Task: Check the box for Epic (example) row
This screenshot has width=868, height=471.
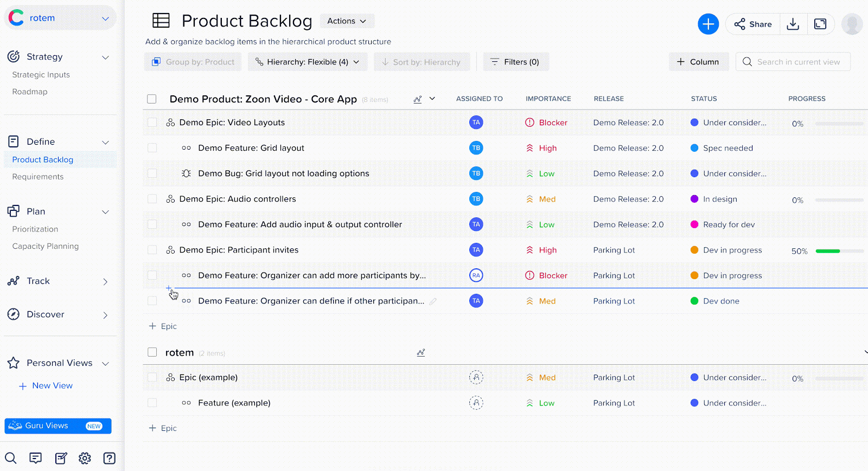Action: [x=152, y=377]
